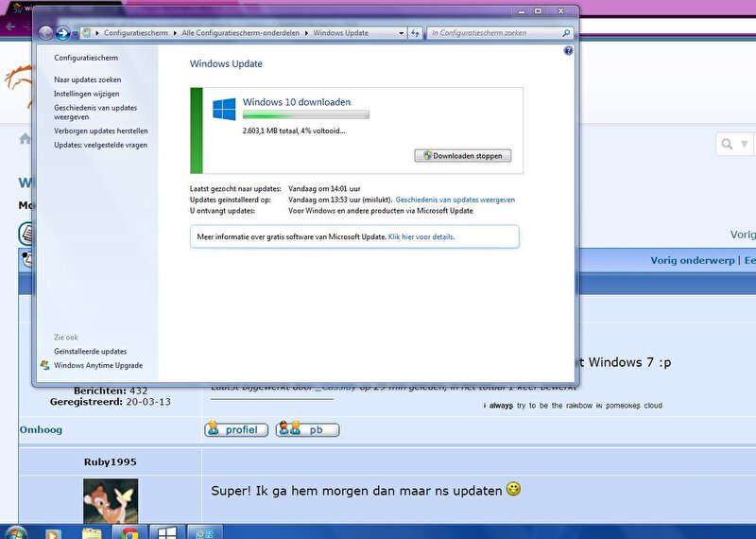Select Windows Update breadcrumb segment

pyautogui.click(x=341, y=33)
